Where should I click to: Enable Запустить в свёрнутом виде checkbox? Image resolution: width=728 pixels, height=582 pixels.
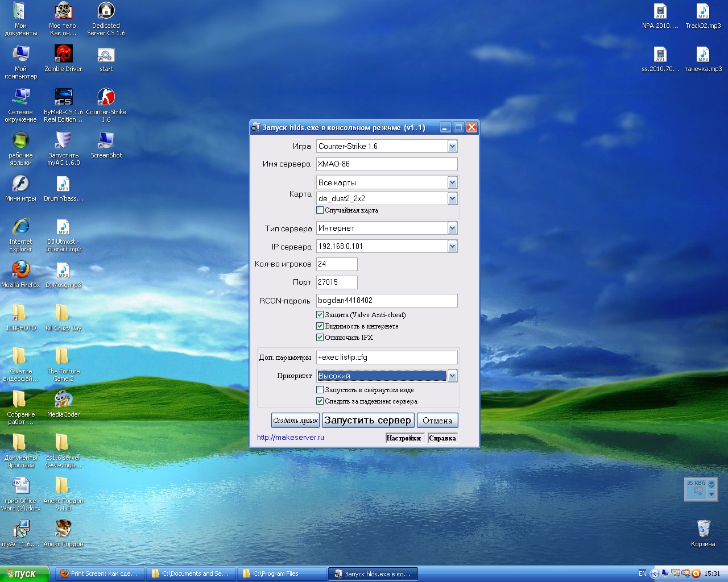pyautogui.click(x=320, y=390)
